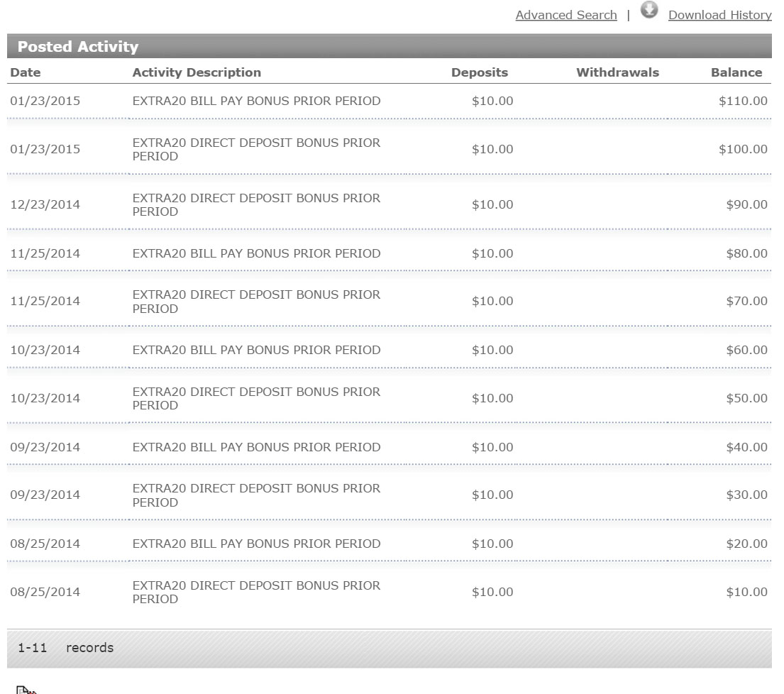Click the bill pay bonus description dated 01/23/2015
This screenshot has height=694, width=784.
click(257, 101)
